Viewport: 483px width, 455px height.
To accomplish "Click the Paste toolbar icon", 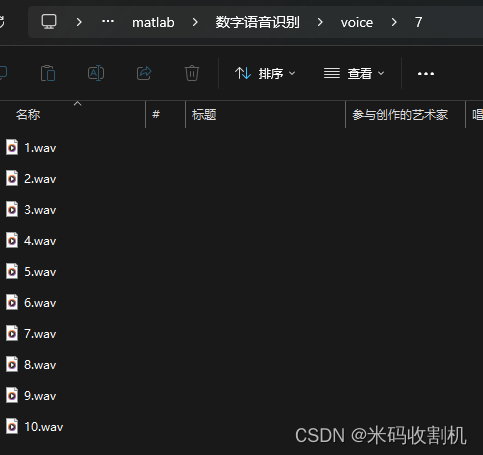I will (x=48, y=73).
